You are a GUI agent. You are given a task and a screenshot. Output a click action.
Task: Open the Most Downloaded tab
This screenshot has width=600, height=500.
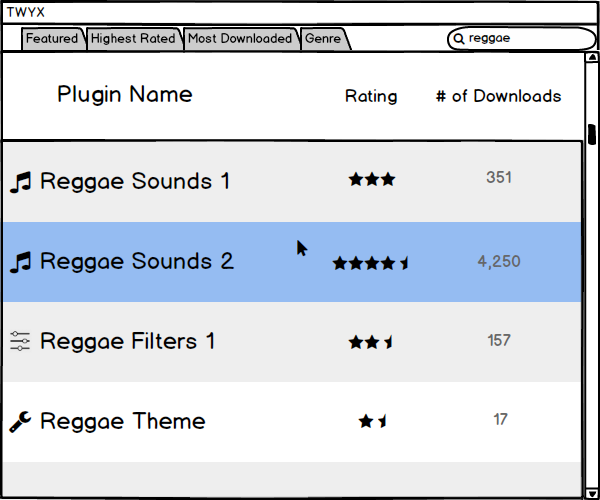click(240, 39)
